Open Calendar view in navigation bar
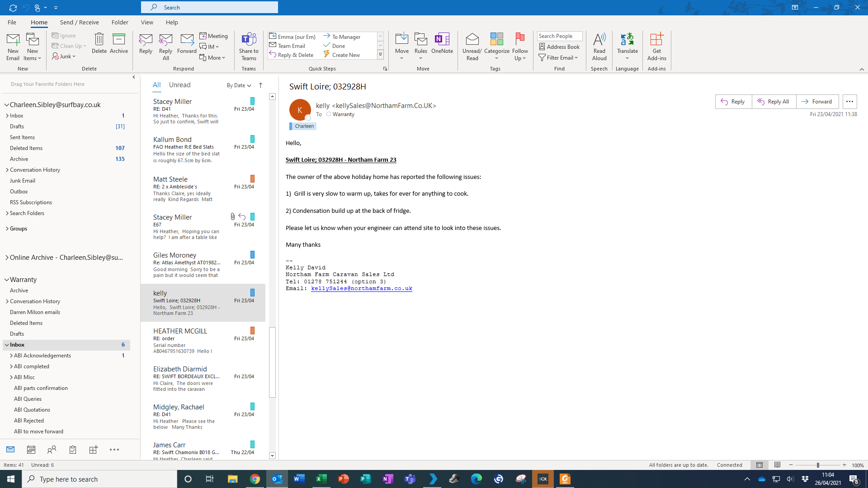The width and height of the screenshot is (868, 488). [31, 450]
